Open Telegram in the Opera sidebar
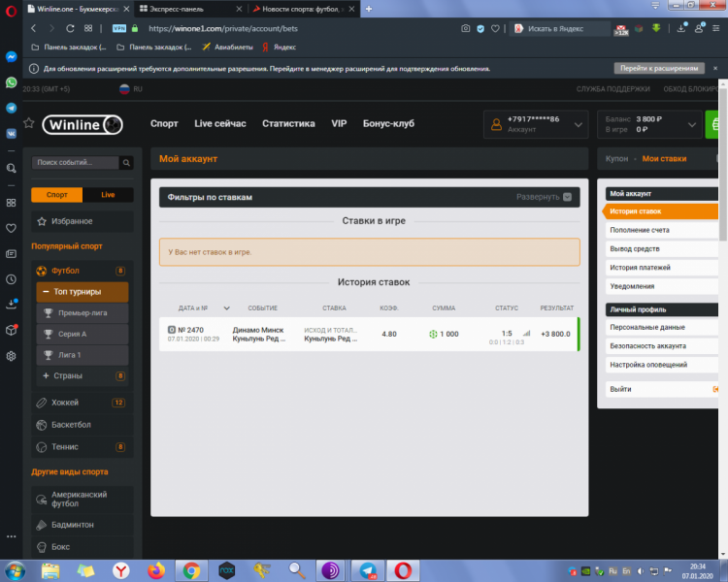The width and height of the screenshot is (728, 582). tap(11, 109)
